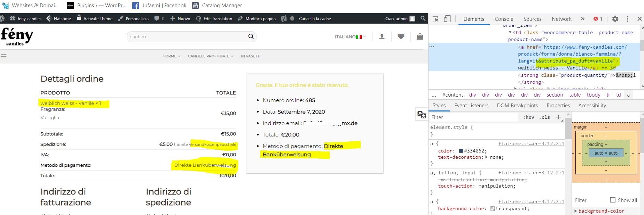The width and height of the screenshot is (644, 215).
Task: Enable the Show all checkbox
Action: (x=613, y=200)
